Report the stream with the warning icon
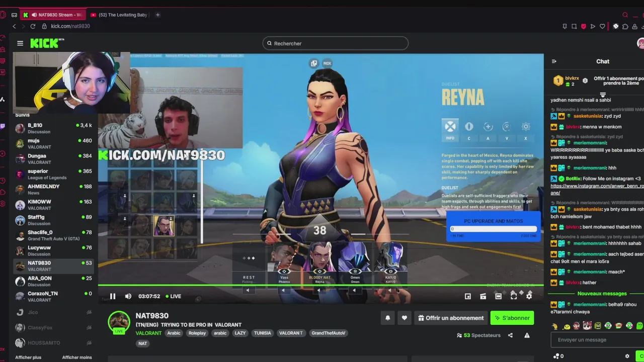644x362 pixels. [x=527, y=335]
